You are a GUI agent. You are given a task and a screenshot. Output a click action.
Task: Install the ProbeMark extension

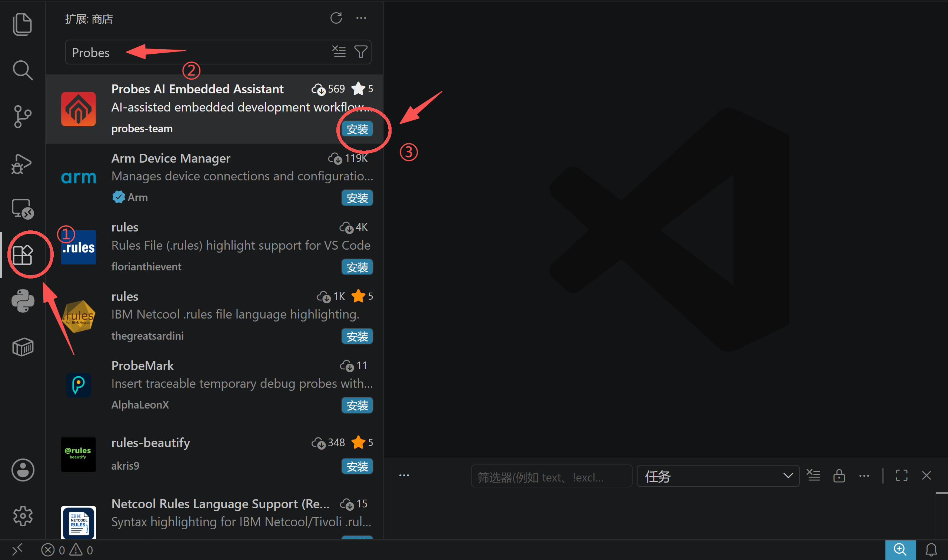pyautogui.click(x=357, y=406)
